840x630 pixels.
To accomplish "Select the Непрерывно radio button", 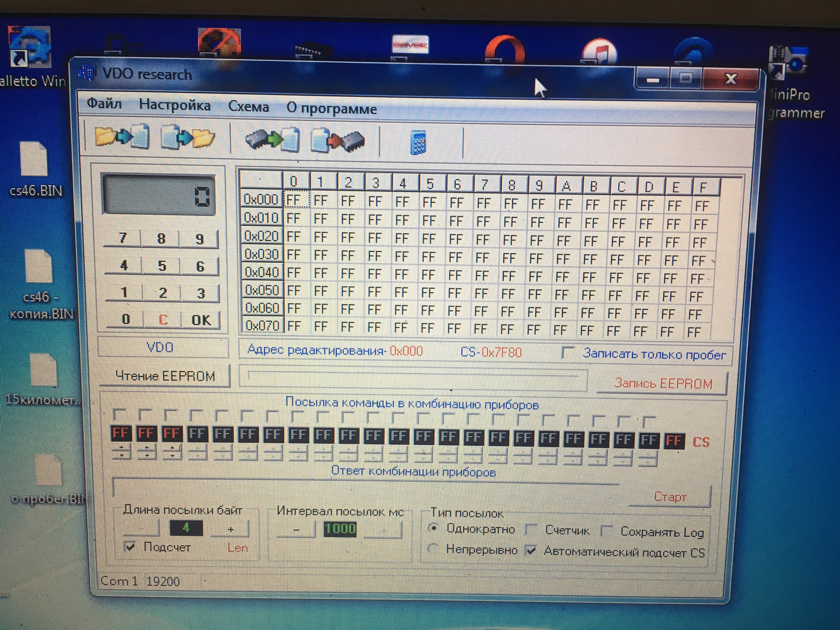I will [433, 548].
